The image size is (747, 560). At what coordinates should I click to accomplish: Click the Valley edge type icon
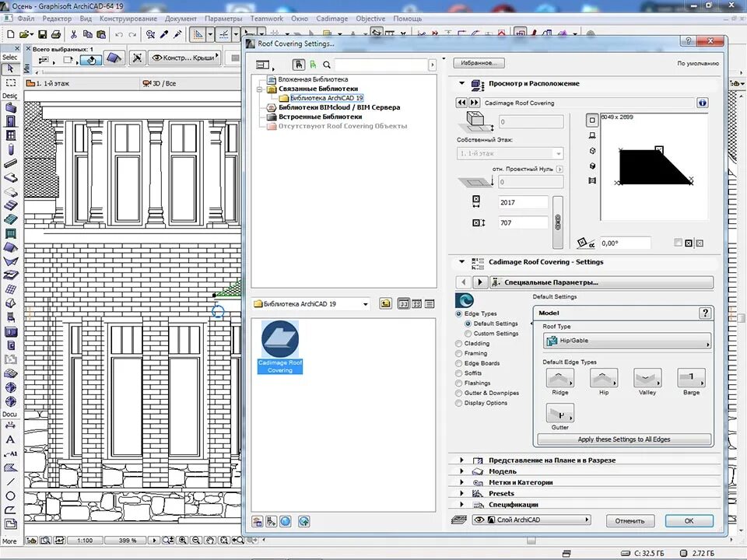[647, 378]
